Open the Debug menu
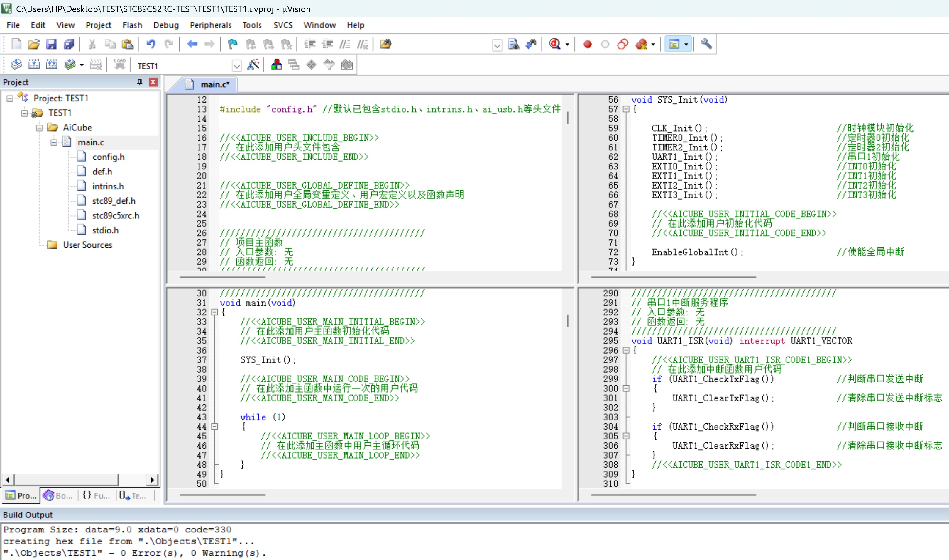 (166, 25)
